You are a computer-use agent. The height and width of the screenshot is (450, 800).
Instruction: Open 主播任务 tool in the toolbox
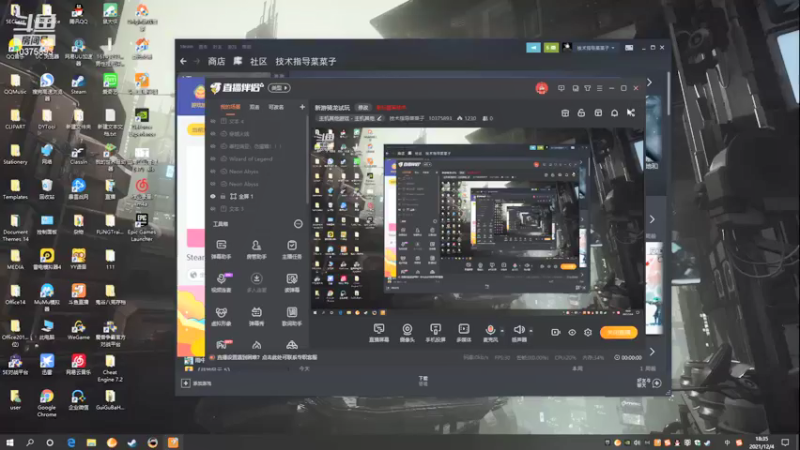[x=291, y=249]
